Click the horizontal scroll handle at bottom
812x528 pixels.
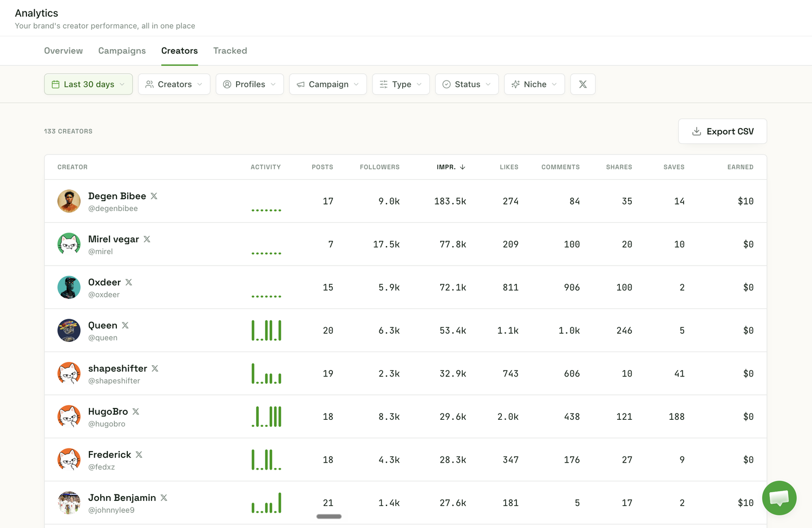(x=329, y=517)
